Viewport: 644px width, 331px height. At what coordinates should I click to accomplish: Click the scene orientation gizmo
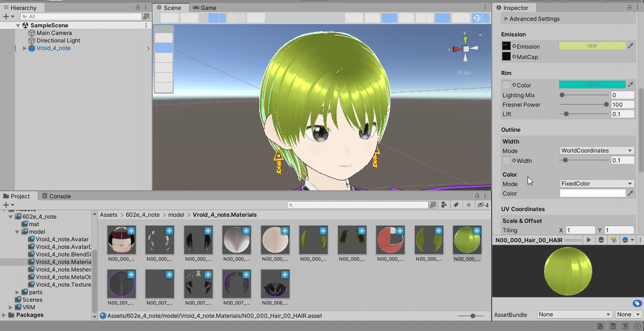pyautogui.click(x=466, y=49)
